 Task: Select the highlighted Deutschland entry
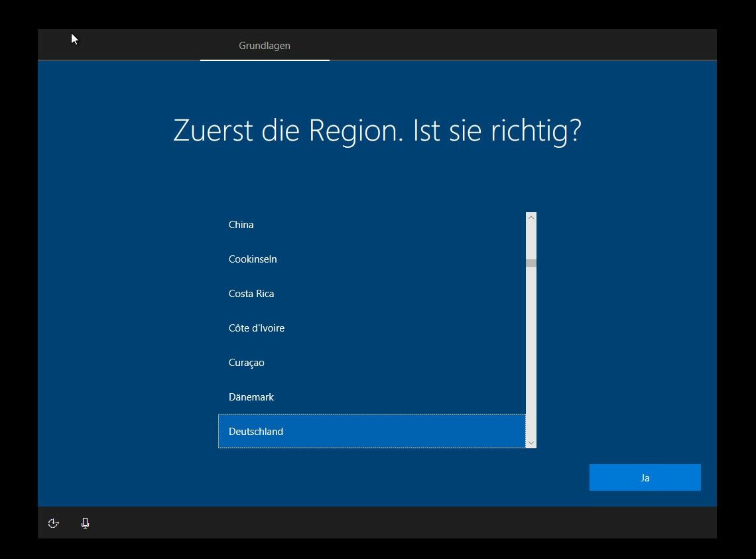372,431
